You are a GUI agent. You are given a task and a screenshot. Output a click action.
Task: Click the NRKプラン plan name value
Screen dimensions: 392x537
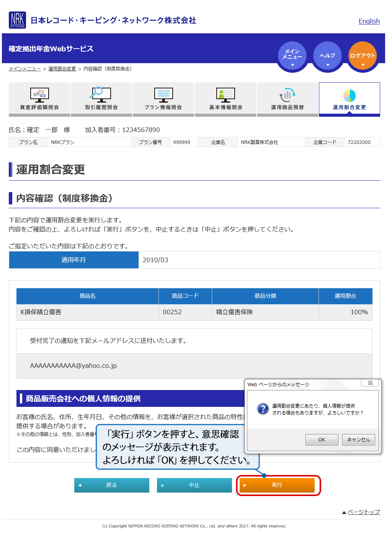(62, 142)
